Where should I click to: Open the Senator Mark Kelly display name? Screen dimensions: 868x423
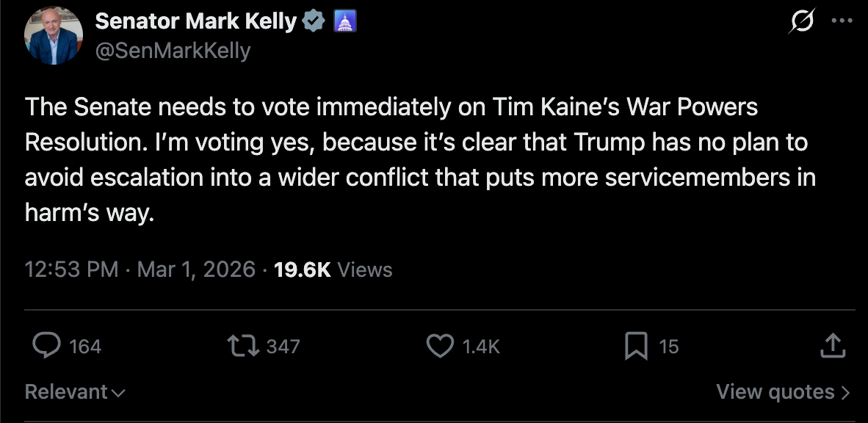pyautogui.click(x=195, y=22)
